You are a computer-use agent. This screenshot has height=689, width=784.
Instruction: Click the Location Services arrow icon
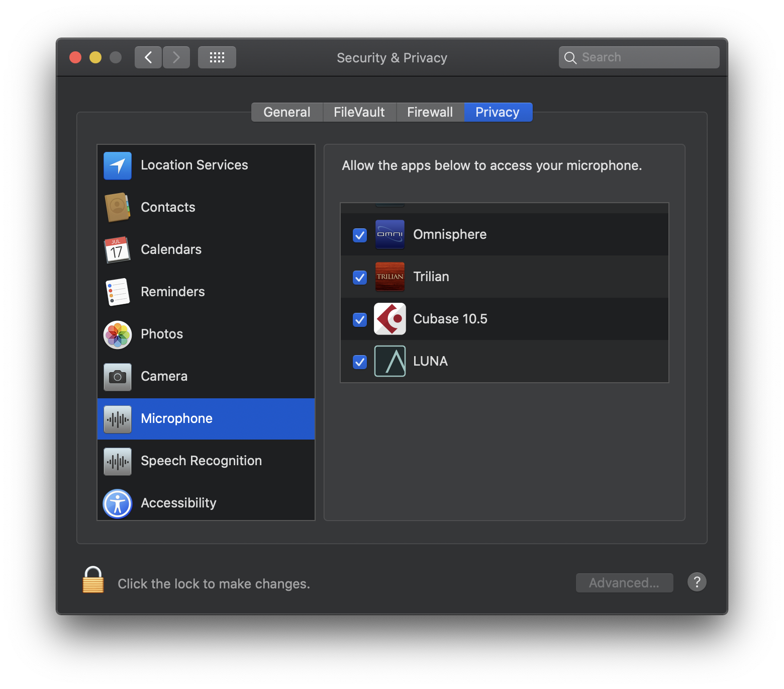click(118, 165)
